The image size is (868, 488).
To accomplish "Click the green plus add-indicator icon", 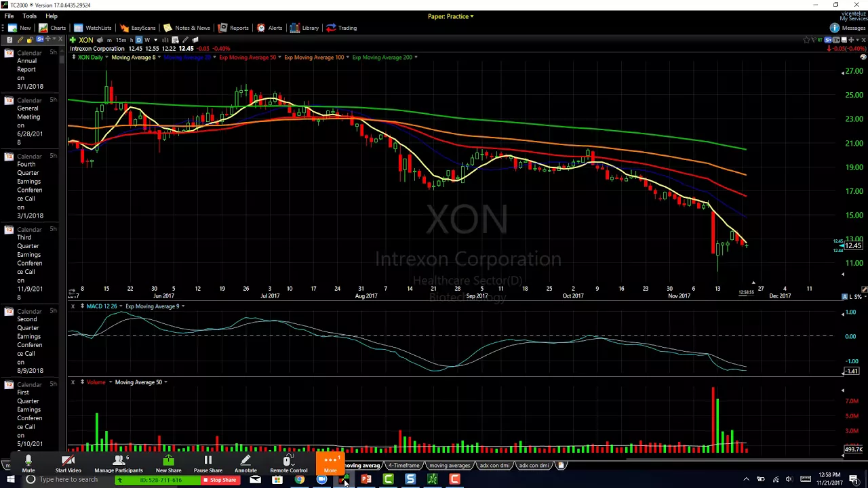I will 72,40.
